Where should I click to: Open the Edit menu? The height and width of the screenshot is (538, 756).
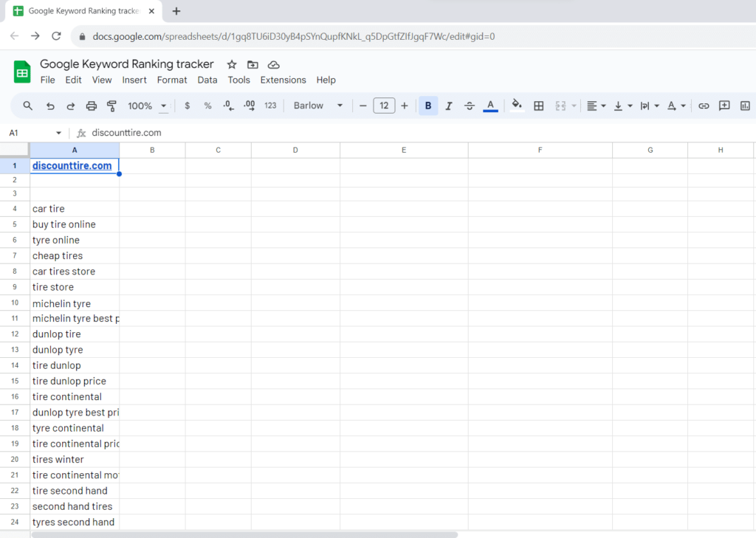[x=73, y=80]
